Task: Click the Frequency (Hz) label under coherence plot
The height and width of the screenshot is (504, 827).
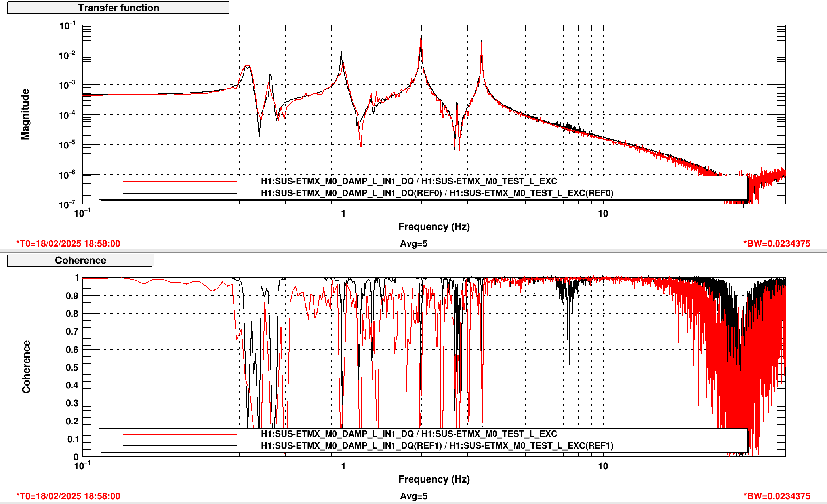Action: click(x=434, y=479)
